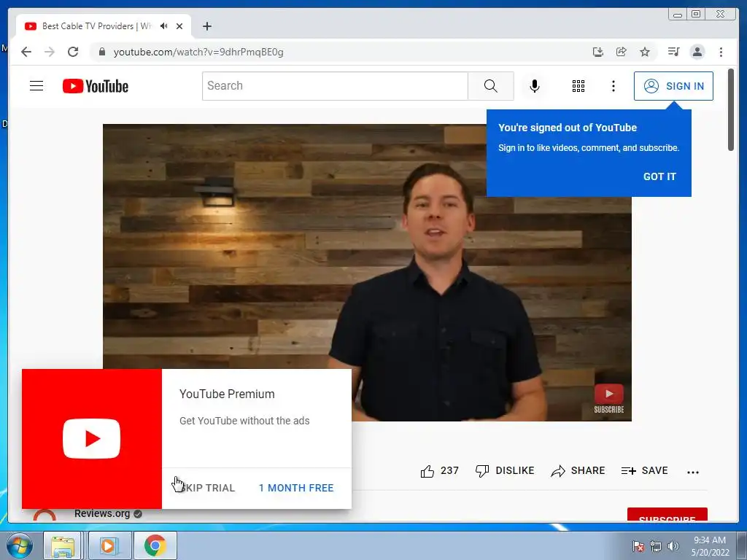Viewport: 747px width, 560px height.
Task: Open the Windows Start menu
Action: (20, 545)
